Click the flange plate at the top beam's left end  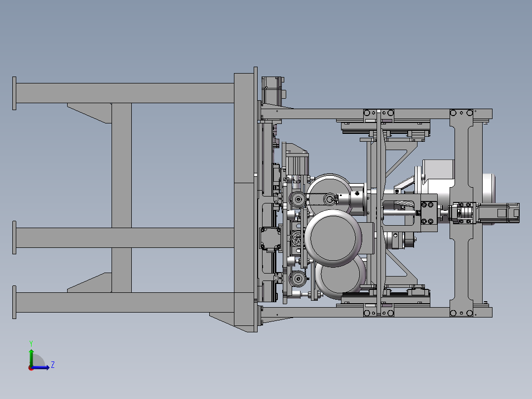click(14, 93)
